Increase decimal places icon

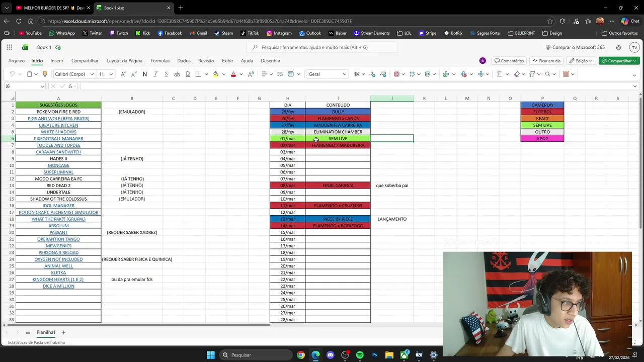click(x=372, y=74)
